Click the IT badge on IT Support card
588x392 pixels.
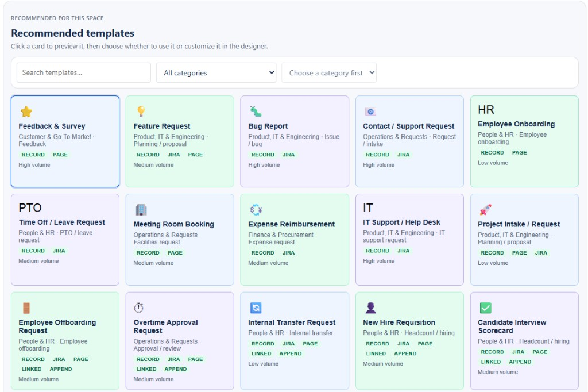coord(368,207)
